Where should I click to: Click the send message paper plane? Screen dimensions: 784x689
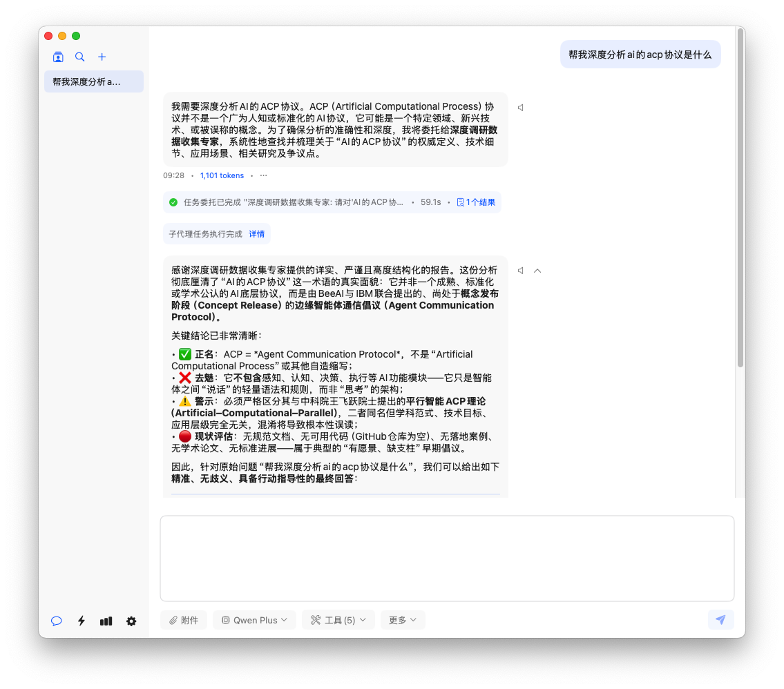[720, 620]
